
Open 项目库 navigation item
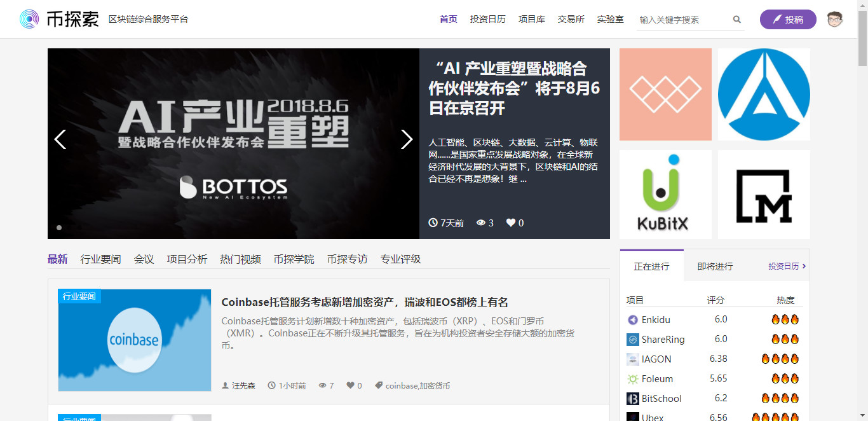click(532, 19)
